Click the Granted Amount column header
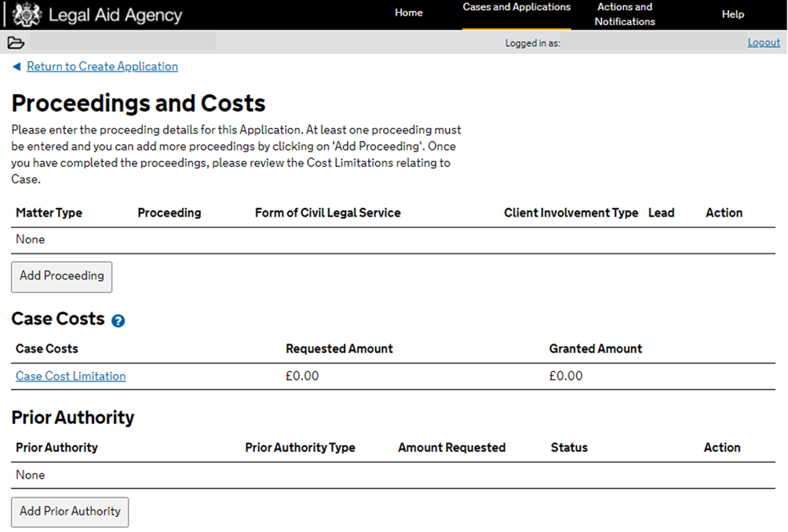This screenshot has width=788, height=532. pos(595,348)
